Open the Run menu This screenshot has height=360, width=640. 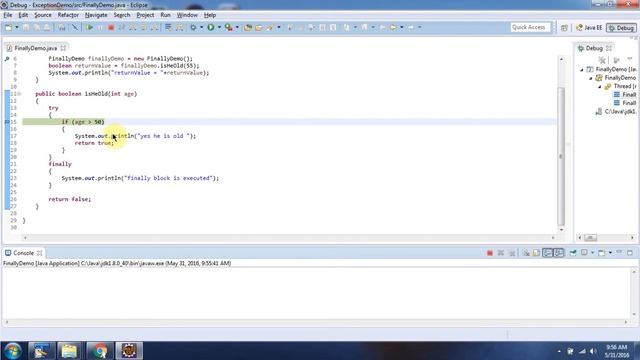point(165,15)
